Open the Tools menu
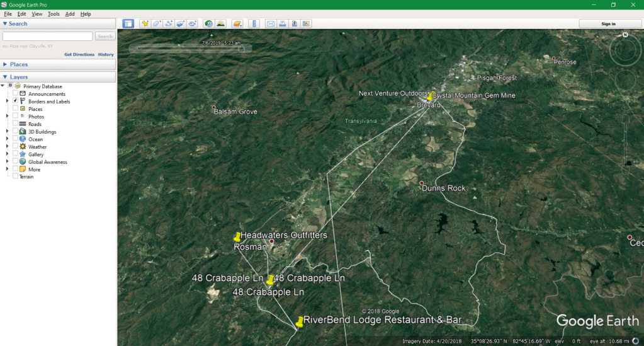644x346 pixels. [54, 14]
